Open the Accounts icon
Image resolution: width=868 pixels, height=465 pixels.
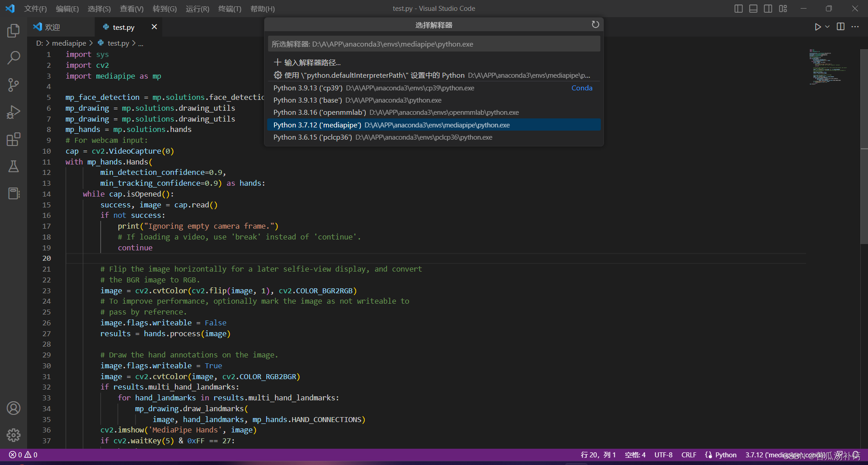[x=13, y=408]
